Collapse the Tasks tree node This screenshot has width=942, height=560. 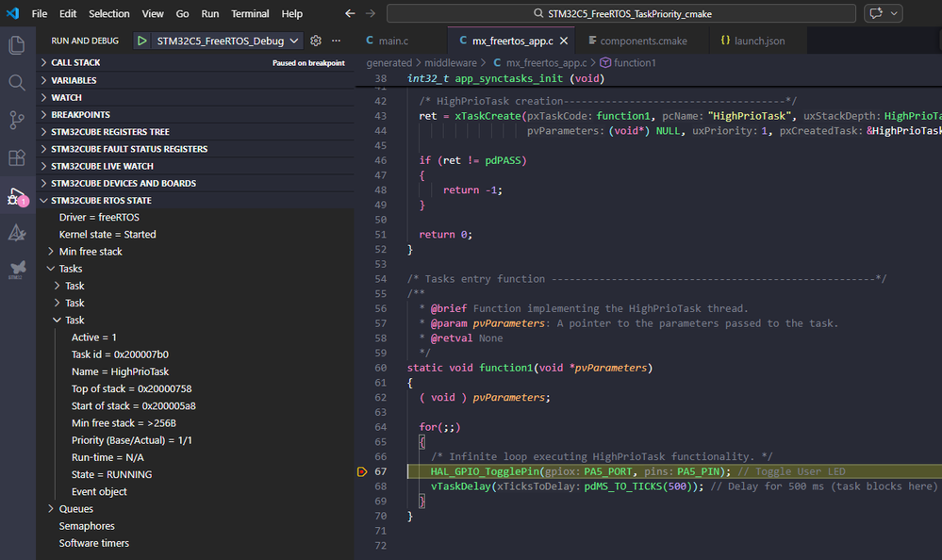(51, 269)
